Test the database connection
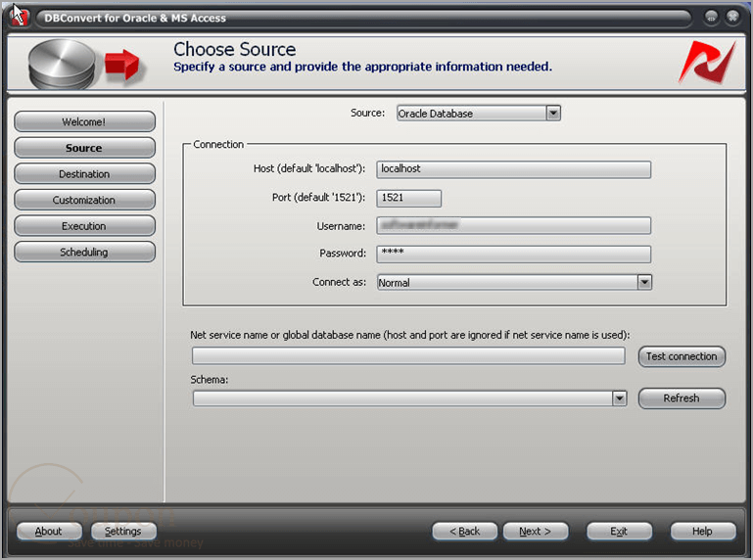 pos(682,356)
